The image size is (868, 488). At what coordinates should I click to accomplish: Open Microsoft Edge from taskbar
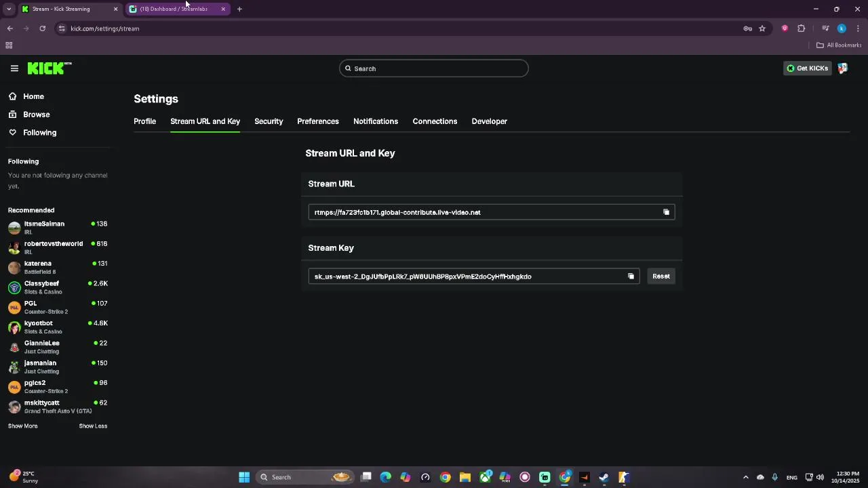(386, 477)
